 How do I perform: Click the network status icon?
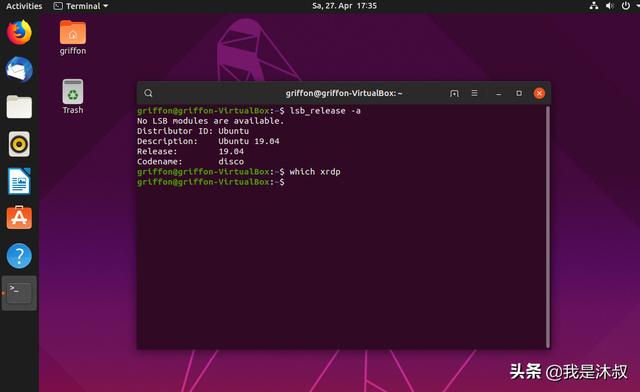pos(594,6)
